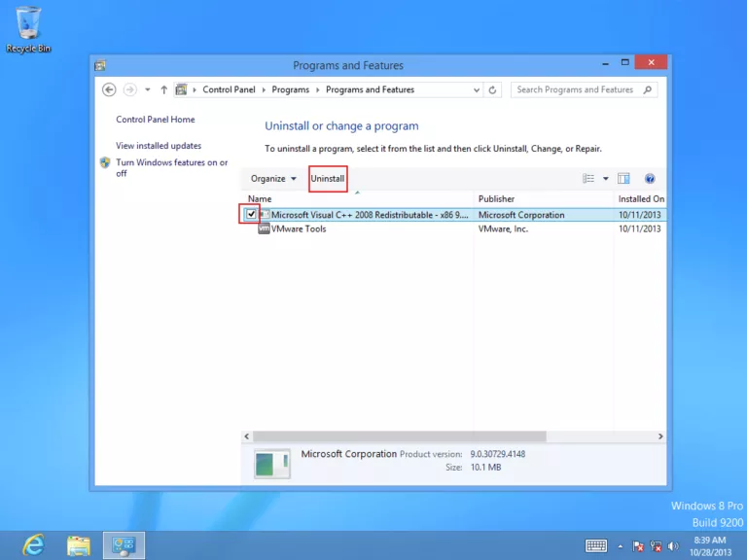Click the Control Panel taskbar button

[x=124, y=545]
